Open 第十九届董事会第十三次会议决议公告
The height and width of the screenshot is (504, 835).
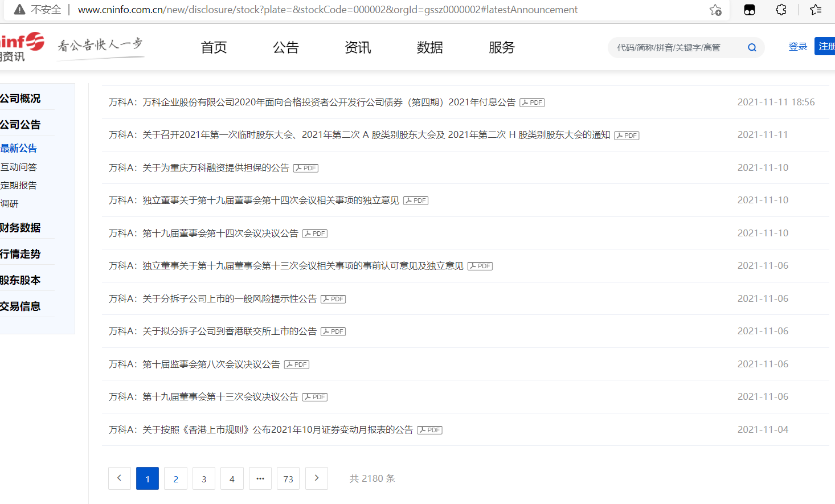203,397
